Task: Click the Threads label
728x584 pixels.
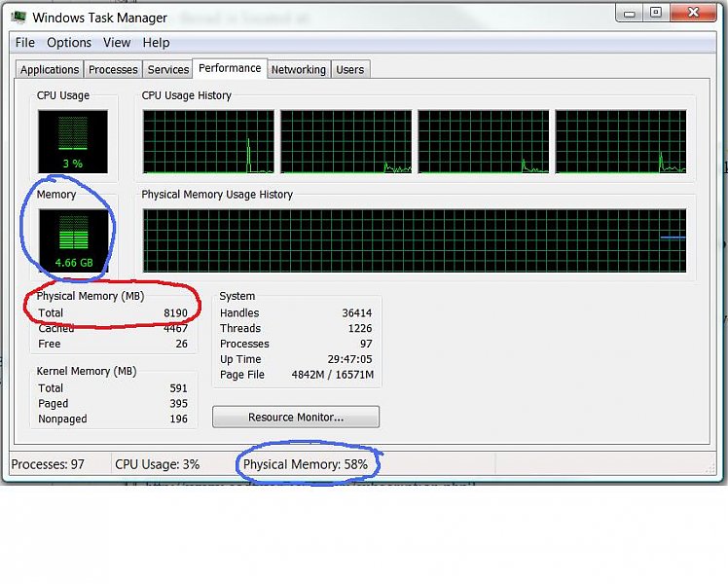Action: [x=240, y=328]
